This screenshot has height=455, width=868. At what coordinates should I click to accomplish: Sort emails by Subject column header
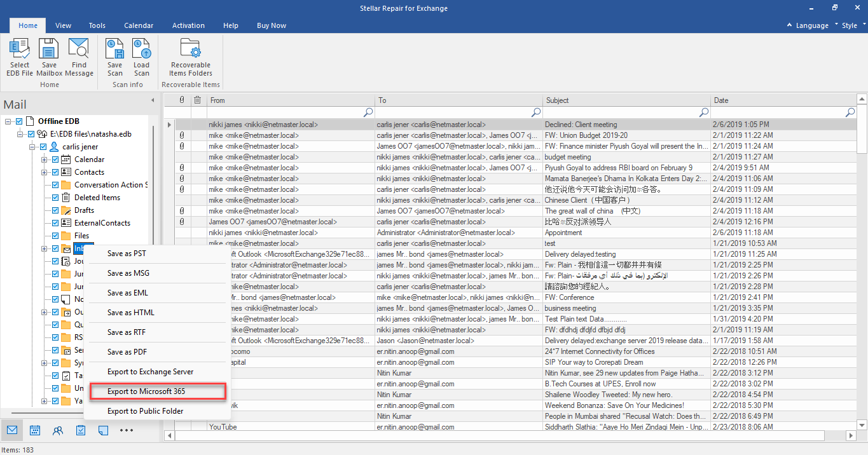[x=627, y=100]
